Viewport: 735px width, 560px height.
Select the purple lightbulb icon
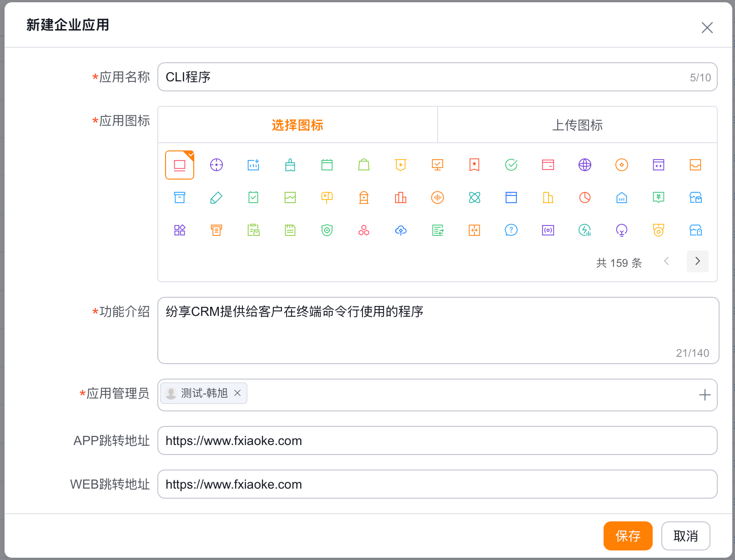[622, 230]
